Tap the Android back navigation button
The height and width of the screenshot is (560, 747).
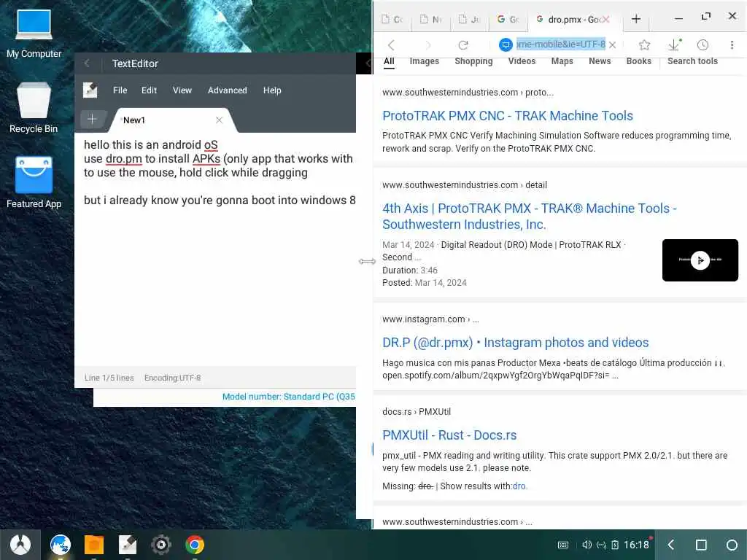(671, 545)
